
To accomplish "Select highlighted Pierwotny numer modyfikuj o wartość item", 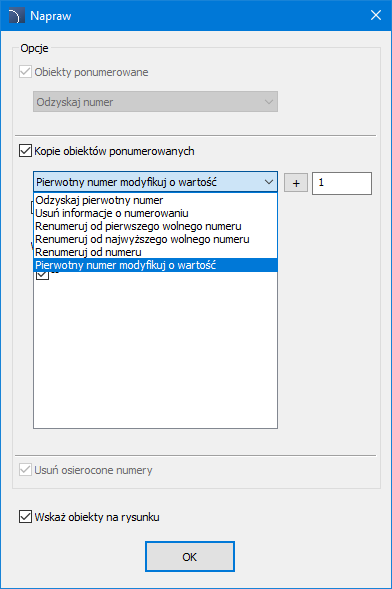I will 155,265.
